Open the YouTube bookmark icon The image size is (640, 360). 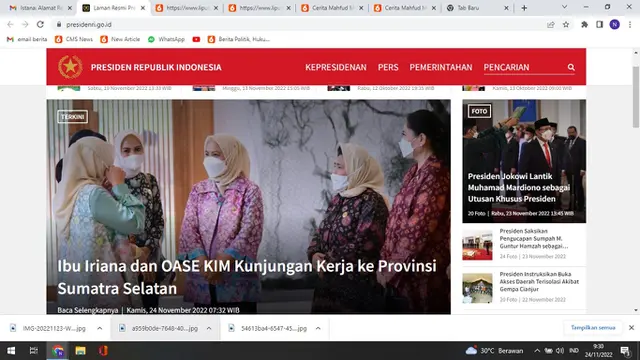point(196,39)
